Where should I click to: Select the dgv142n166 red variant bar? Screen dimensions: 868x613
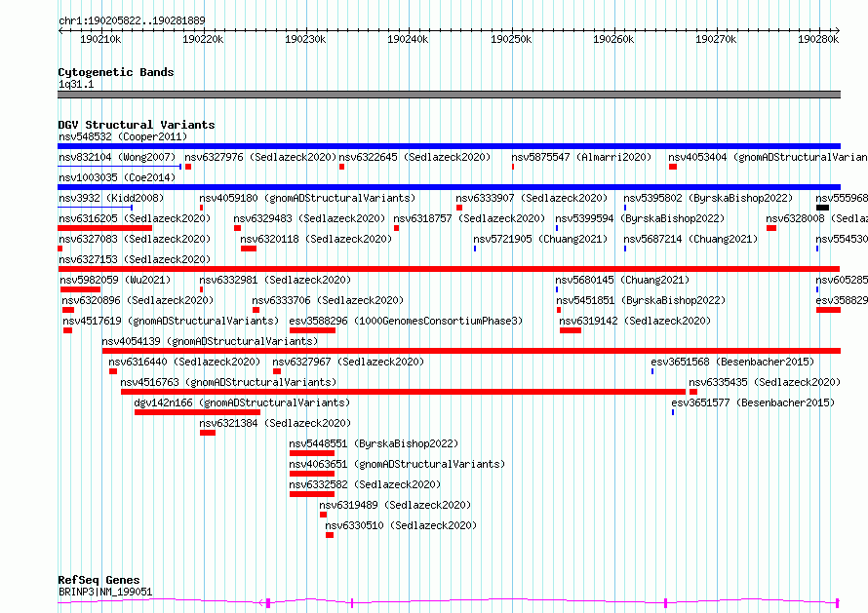click(x=197, y=412)
